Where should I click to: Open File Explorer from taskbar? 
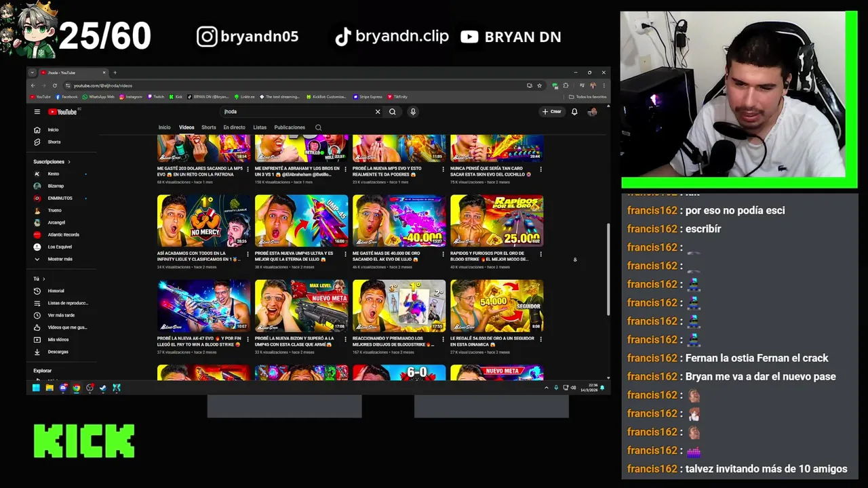[50, 388]
